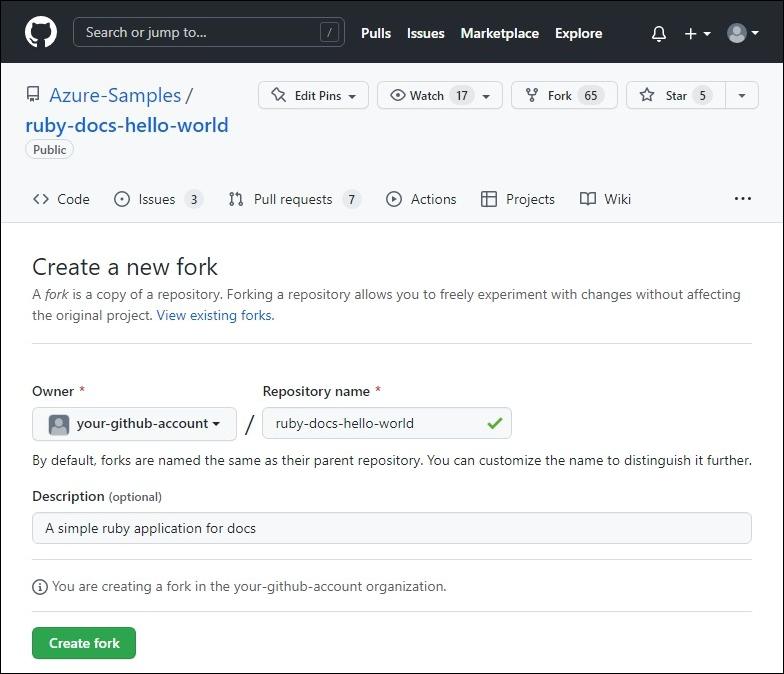Click the slash shortcut icon in search

coord(329,33)
